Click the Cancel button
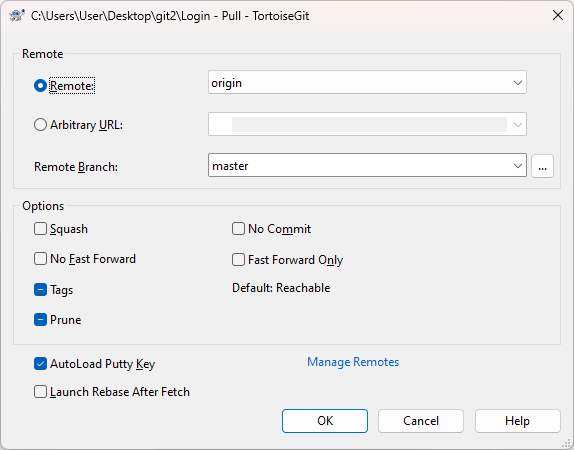The height and width of the screenshot is (450, 574). pyautogui.click(x=421, y=421)
